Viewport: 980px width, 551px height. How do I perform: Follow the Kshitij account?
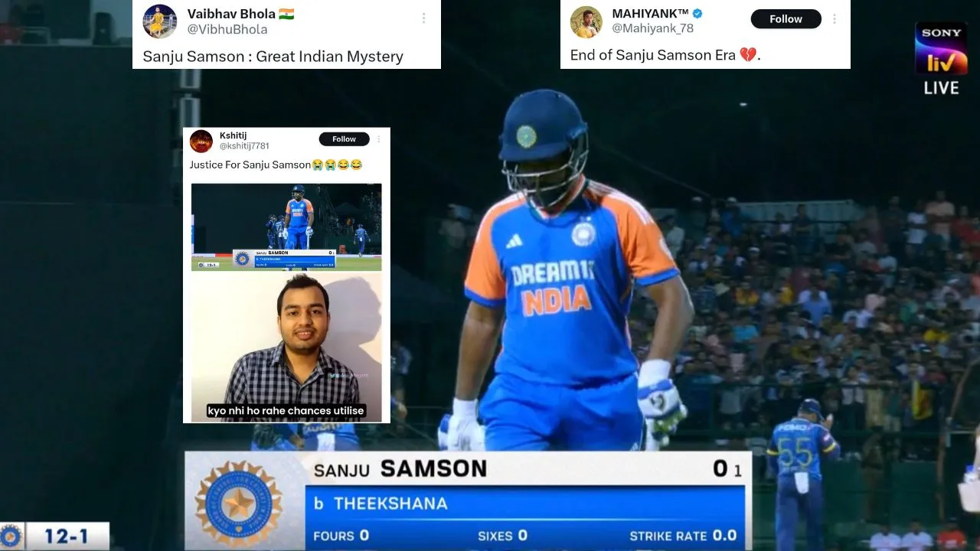tap(344, 139)
